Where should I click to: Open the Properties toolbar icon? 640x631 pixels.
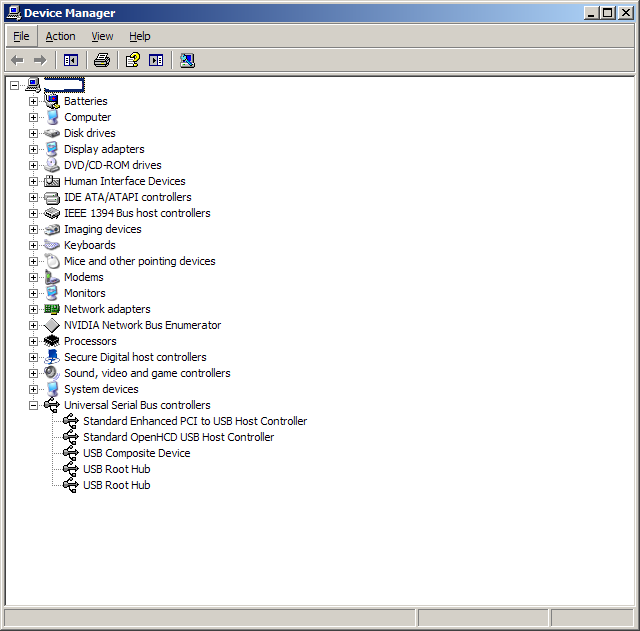133,60
